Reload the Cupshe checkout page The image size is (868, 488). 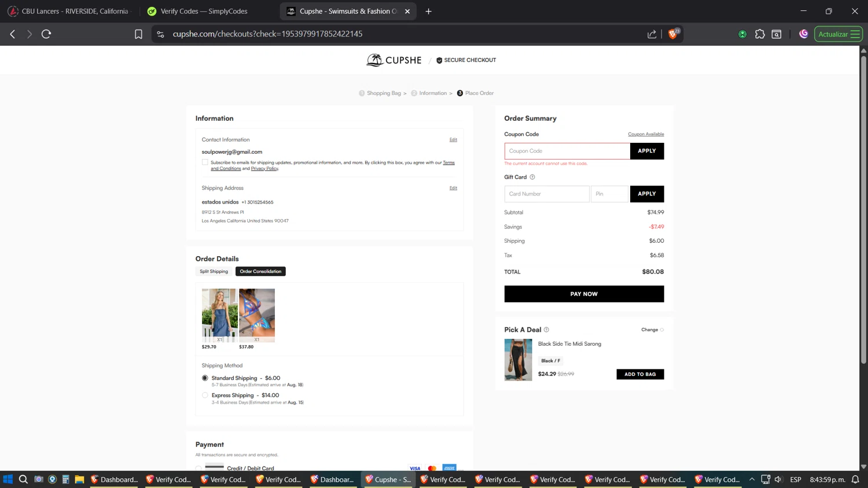46,34
